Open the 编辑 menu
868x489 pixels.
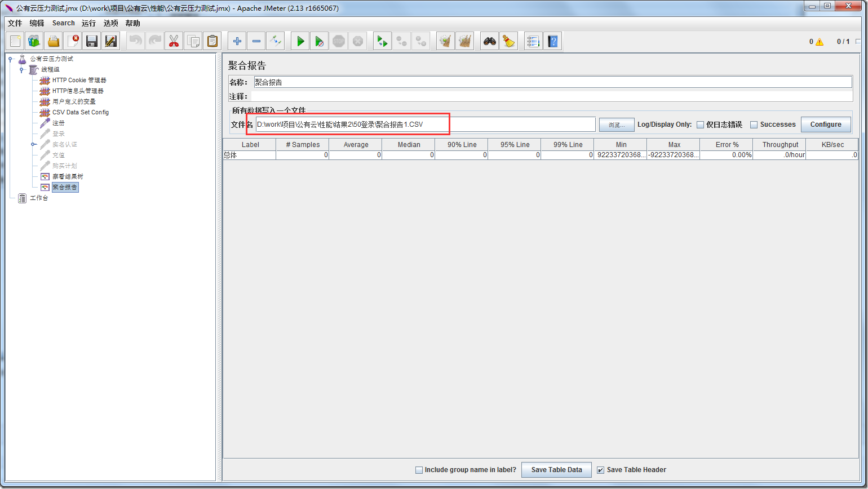37,23
